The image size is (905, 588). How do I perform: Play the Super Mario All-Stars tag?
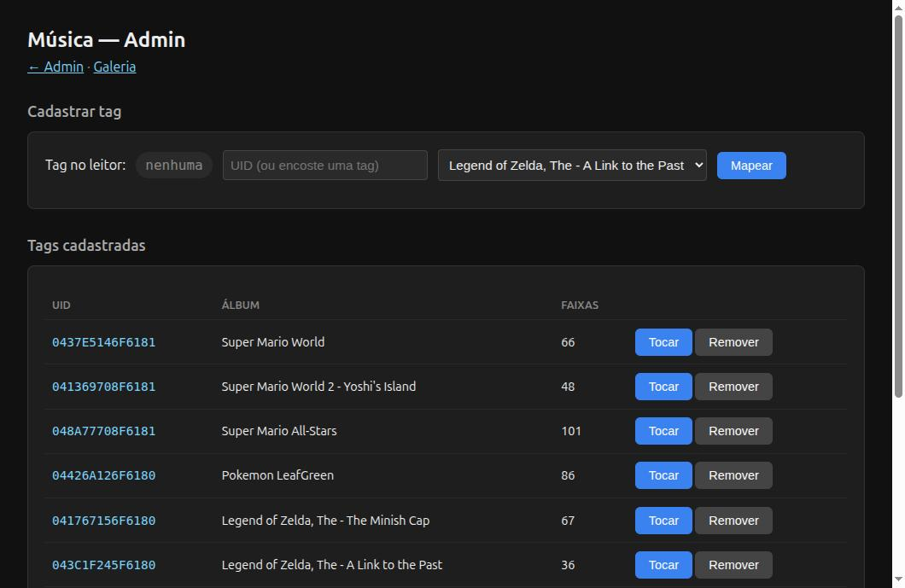(x=663, y=431)
